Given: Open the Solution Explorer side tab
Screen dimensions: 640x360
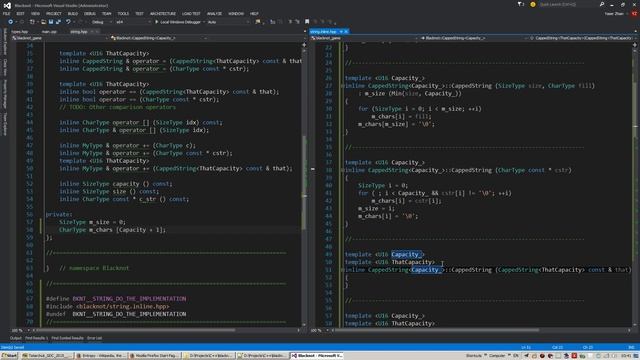Looking at the screenshot, I should [x=5, y=41].
